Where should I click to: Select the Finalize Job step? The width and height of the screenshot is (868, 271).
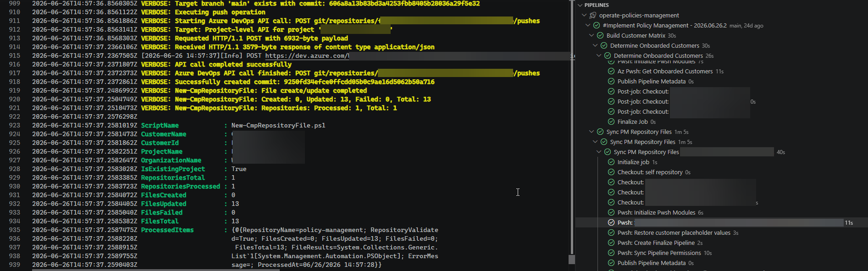(x=633, y=122)
